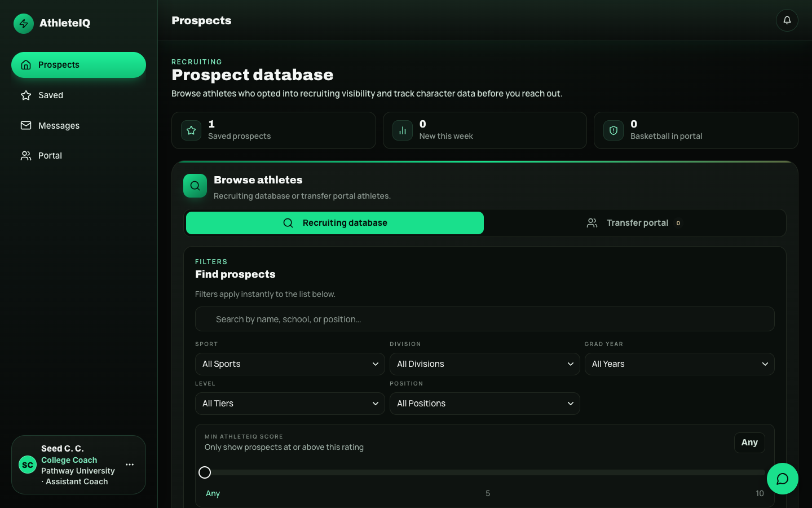Viewport: 812px width, 508px height.
Task: Click the Saved prospects stat card
Action: 273,130
